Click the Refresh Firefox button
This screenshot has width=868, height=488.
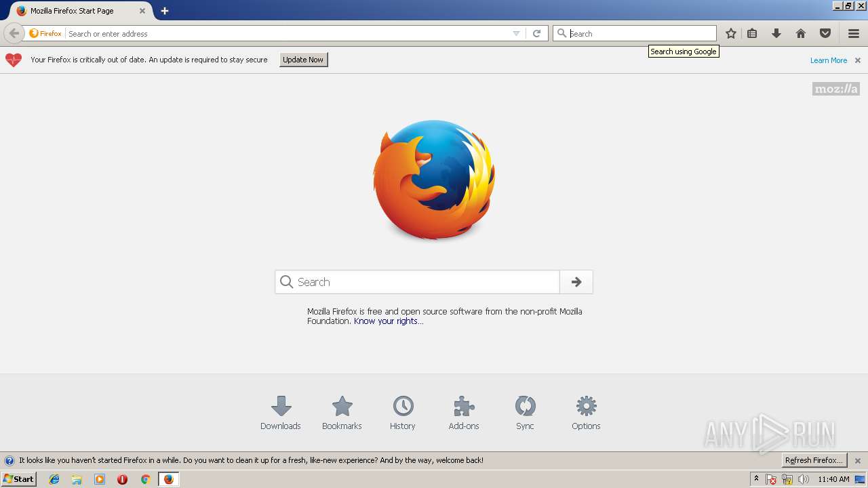(x=814, y=460)
